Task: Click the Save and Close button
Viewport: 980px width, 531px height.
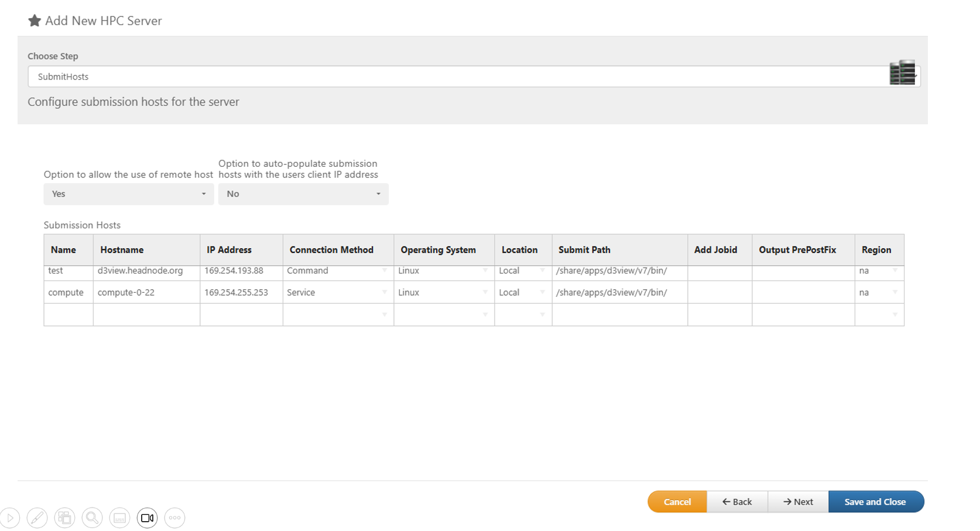Action: click(875, 502)
